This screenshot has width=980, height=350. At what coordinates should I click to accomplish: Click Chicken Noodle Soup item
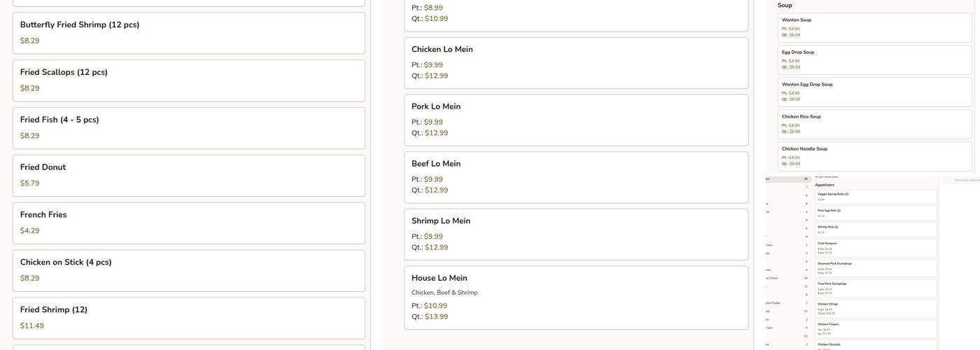coord(874,156)
